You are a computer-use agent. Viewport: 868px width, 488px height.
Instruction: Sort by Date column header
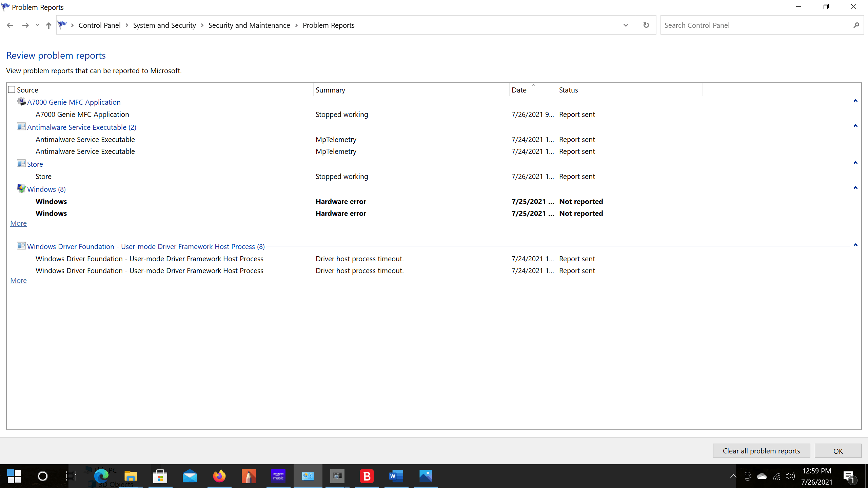(533, 90)
